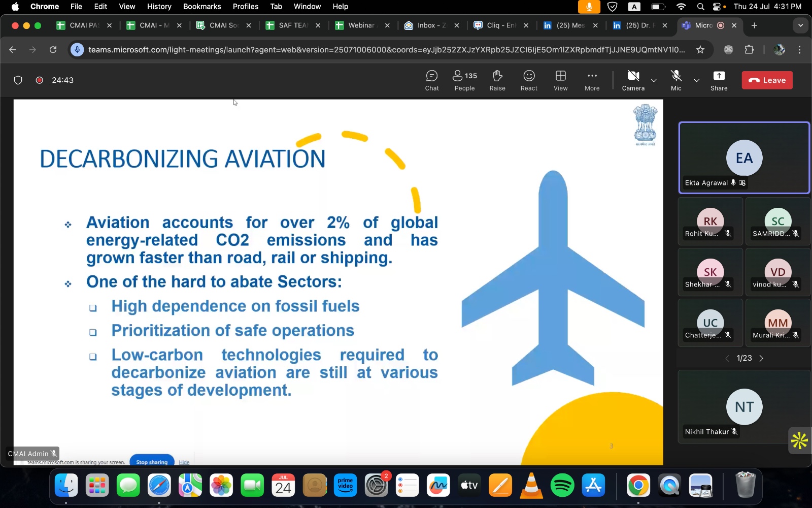Open the Bookmarks menu
This screenshot has width=812, height=508.
[x=202, y=7]
